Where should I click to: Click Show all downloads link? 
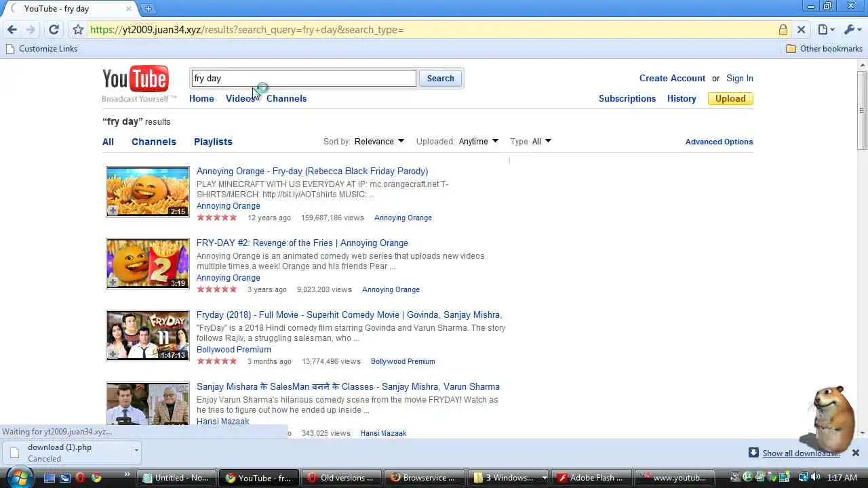click(x=801, y=453)
